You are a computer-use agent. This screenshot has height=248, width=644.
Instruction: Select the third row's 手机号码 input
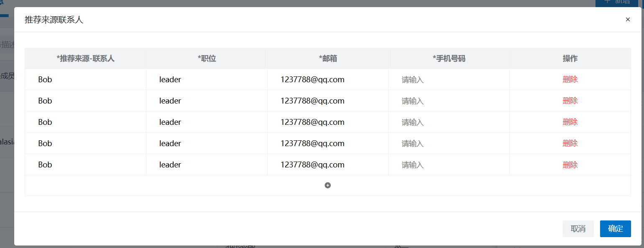449,122
